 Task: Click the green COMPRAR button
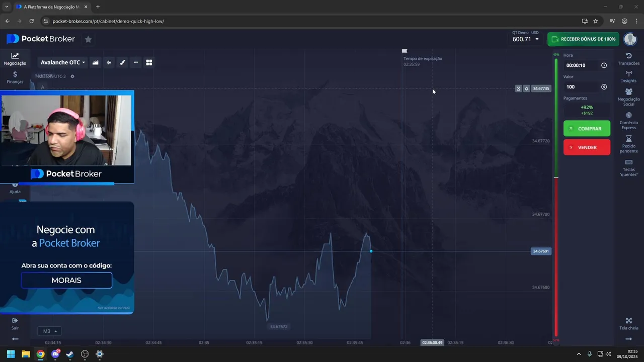click(587, 129)
